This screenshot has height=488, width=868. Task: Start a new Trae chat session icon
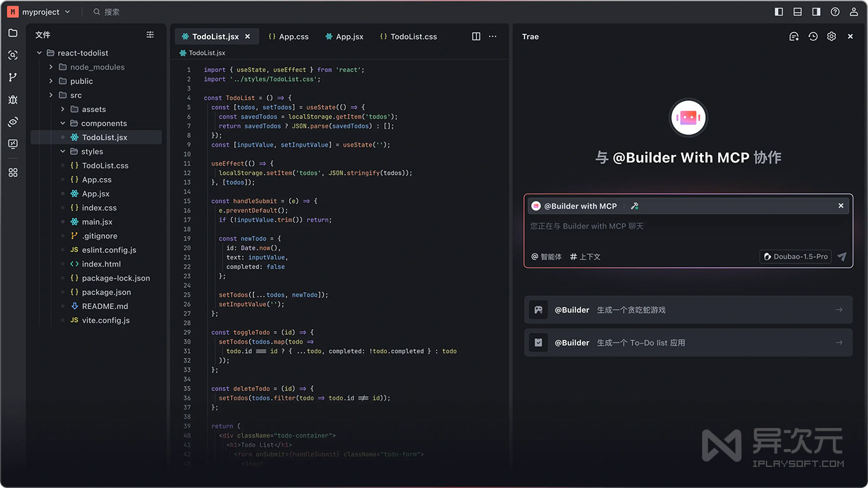tap(794, 36)
